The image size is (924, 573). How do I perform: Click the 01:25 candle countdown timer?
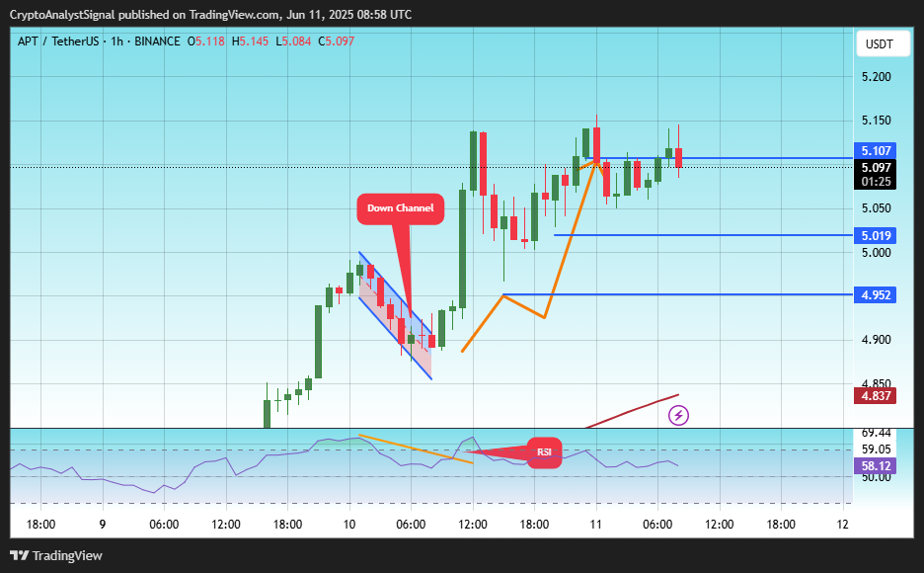tap(876, 182)
